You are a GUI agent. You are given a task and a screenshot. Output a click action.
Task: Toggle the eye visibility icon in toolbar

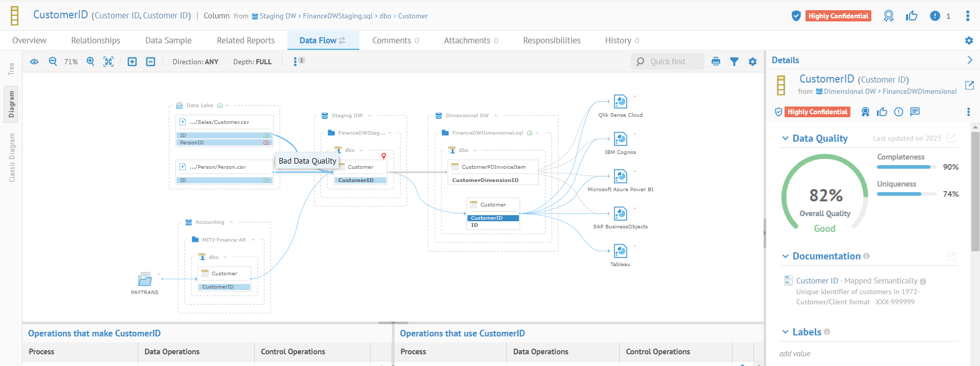pyautogui.click(x=34, y=62)
